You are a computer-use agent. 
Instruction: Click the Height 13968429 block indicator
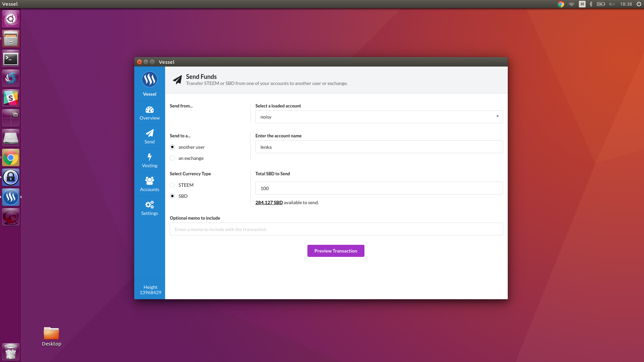pos(150,290)
